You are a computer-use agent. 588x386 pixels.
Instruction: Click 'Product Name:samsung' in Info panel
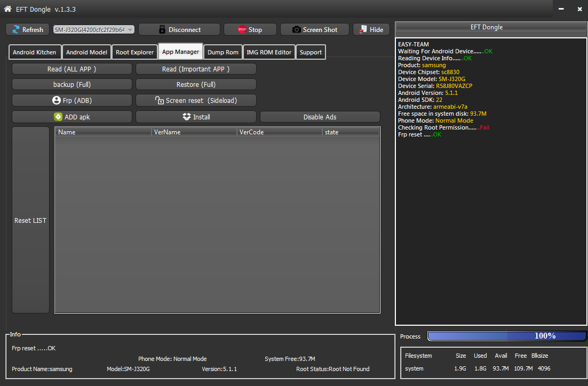click(x=42, y=369)
